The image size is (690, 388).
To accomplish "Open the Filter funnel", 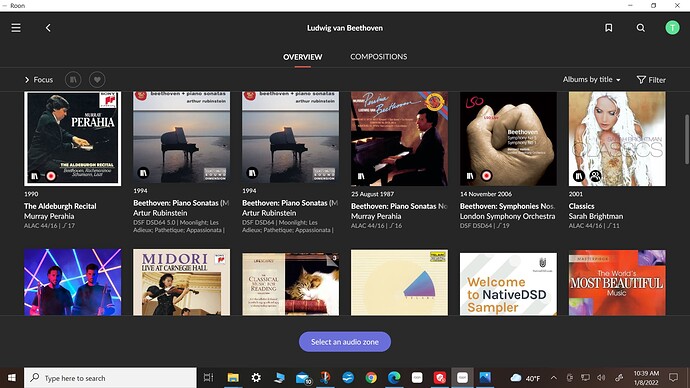I will pyautogui.click(x=651, y=80).
